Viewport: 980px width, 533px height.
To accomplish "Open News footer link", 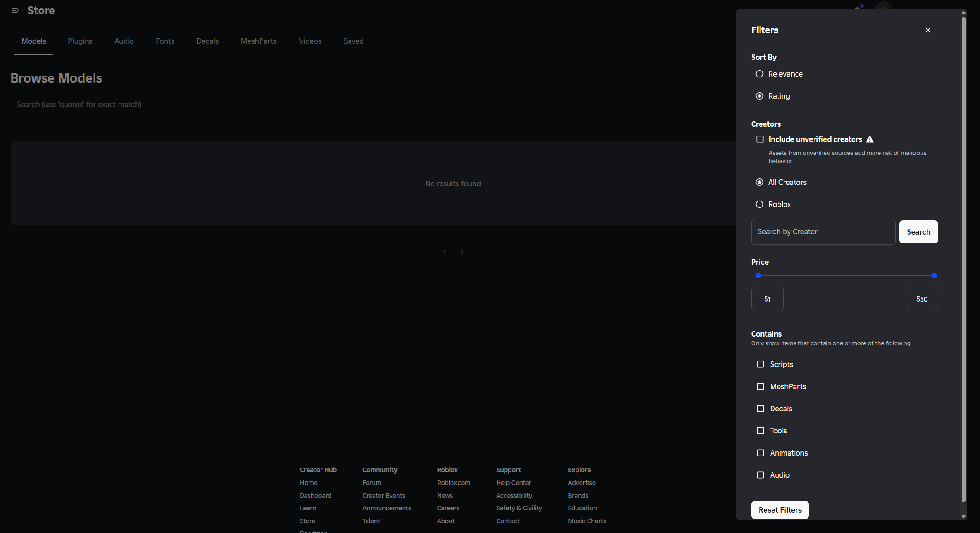I will point(445,496).
